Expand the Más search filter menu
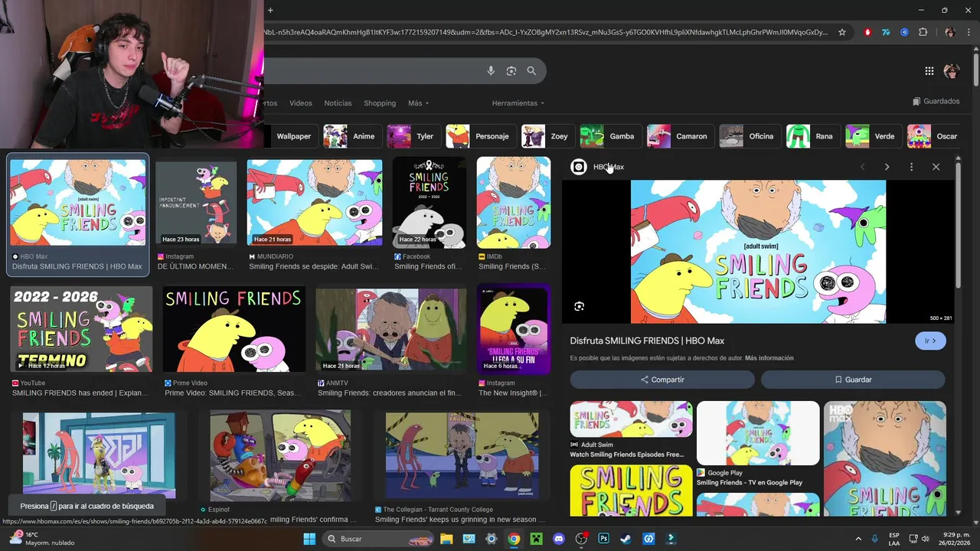This screenshot has width=980, height=551. (x=418, y=103)
